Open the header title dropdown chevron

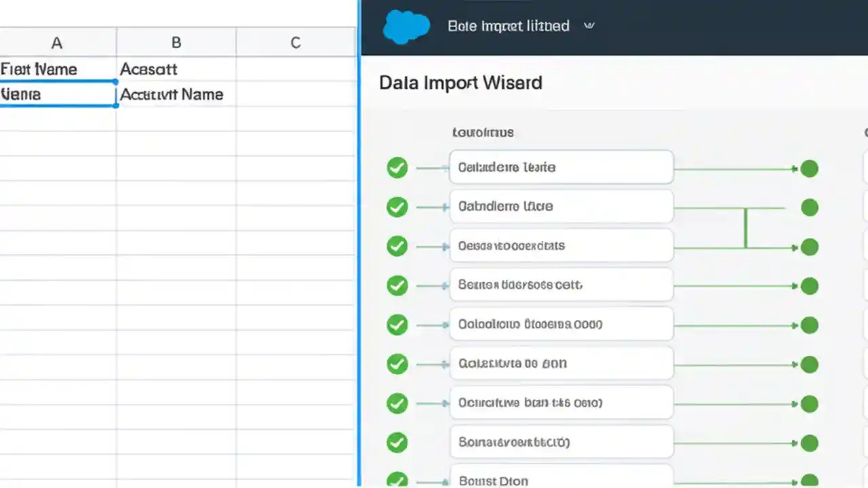click(x=589, y=26)
